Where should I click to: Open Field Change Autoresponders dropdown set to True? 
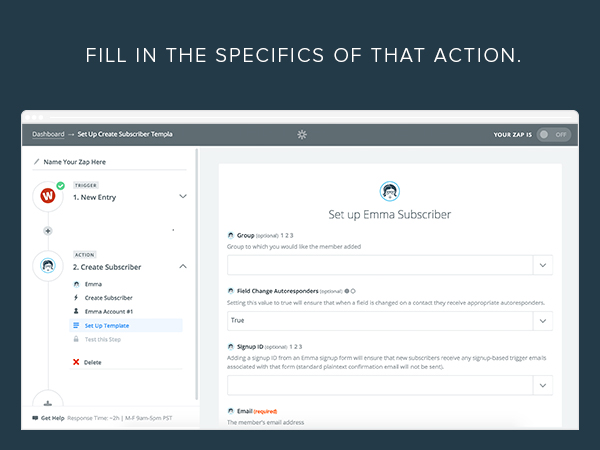(390, 321)
